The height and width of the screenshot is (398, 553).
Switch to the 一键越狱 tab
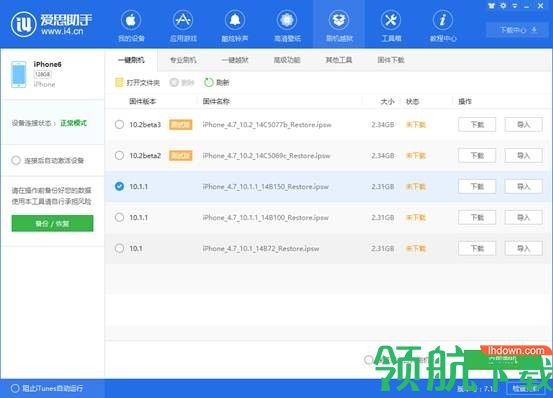pyautogui.click(x=235, y=60)
